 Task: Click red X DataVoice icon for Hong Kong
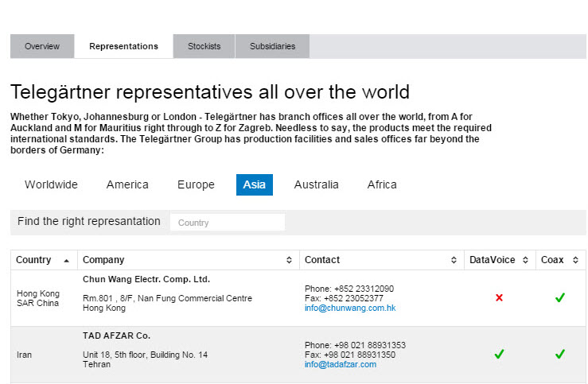(499, 298)
